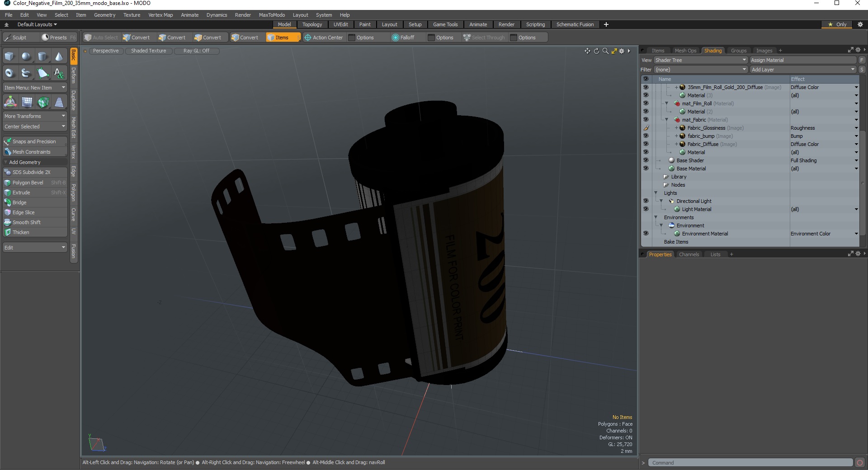Select the sphere primitive tool
This screenshot has height=470, width=868.
click(x=26, y=56)
